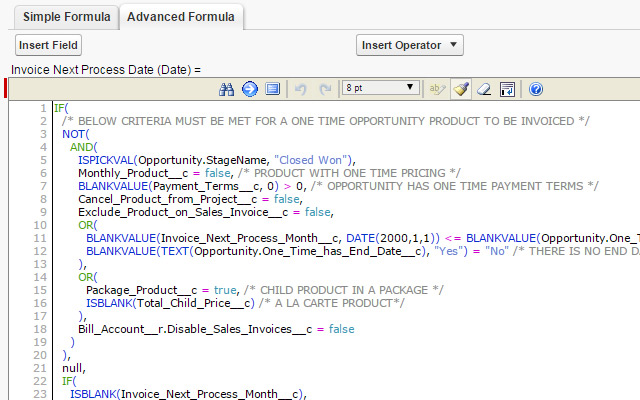Screen dimensions: 640x400
Task: Open the editor help question mark icon
Action: coord(536,89)
